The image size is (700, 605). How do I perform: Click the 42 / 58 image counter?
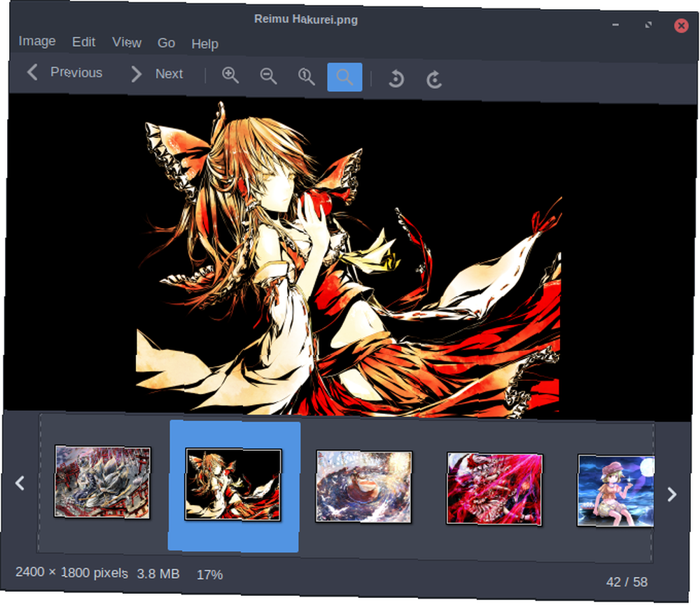coord(626,582)
